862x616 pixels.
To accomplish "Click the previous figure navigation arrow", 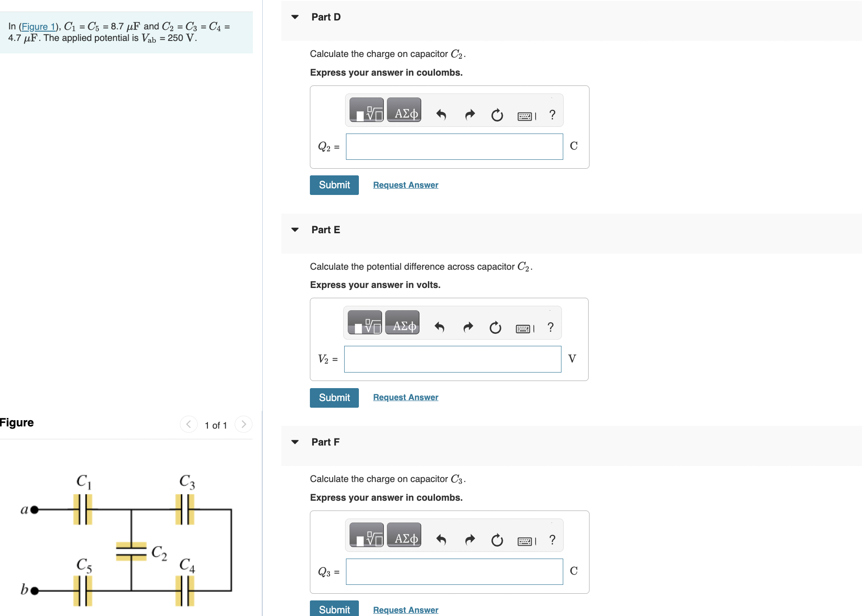I will pos(188,424).
